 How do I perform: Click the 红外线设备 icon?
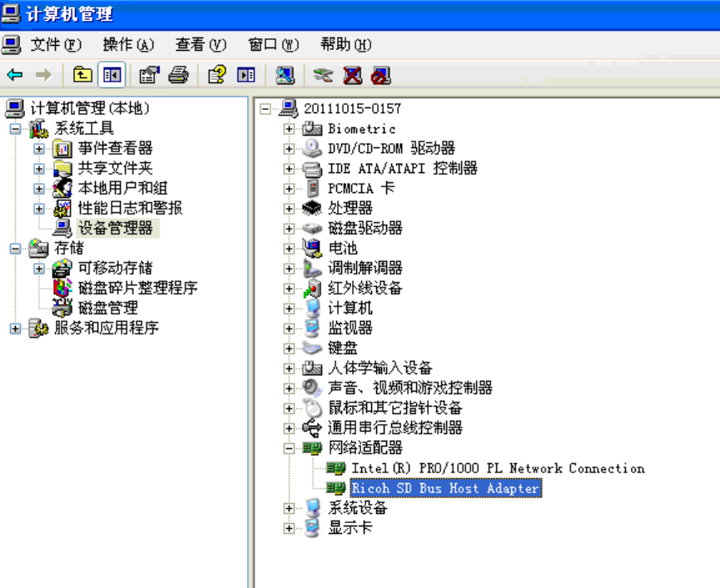click(312, 289)
